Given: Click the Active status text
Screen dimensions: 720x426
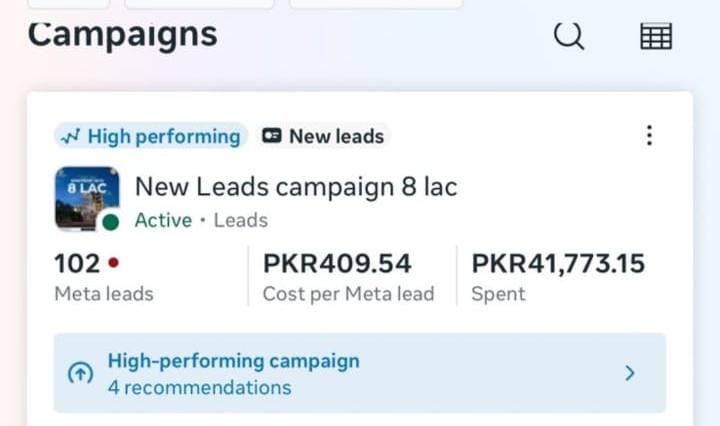Looking at the screenshot, I should (163, 220).
